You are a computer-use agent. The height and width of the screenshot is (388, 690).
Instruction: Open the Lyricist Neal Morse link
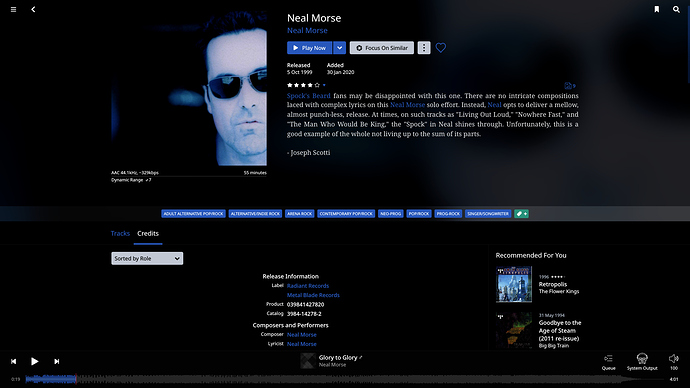pyautogui.click(x=302, y=344)
